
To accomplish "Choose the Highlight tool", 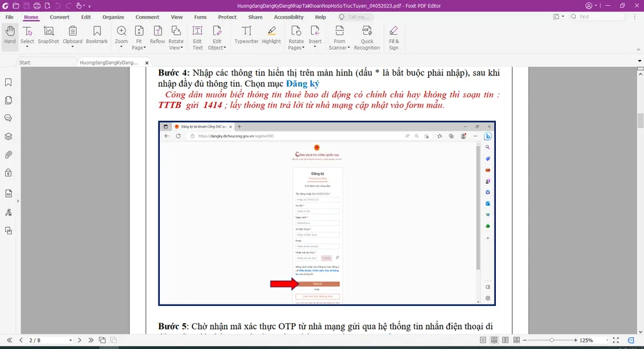I will click(271, 35).
